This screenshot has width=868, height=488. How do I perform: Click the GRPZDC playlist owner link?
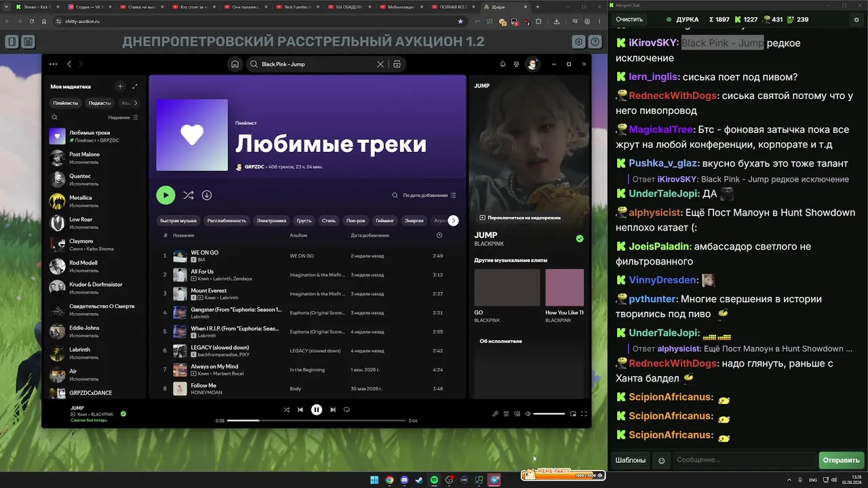pyautogui.click(x=254, y=167)
